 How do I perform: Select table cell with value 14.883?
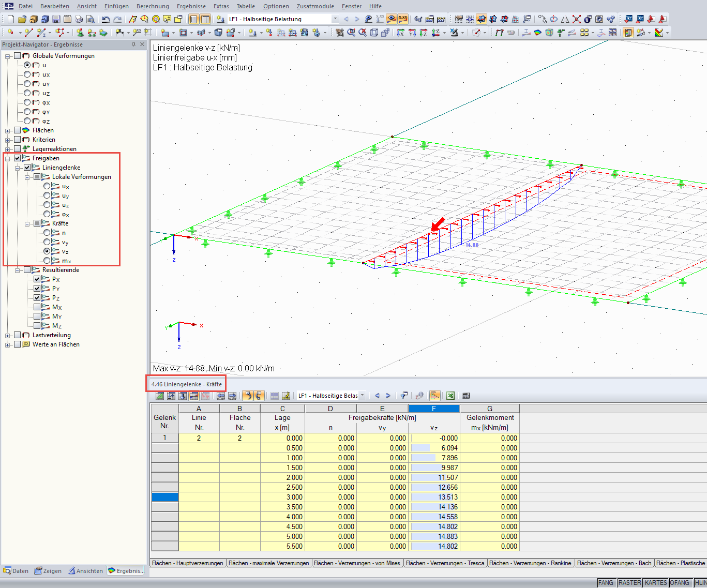point(434,536)
